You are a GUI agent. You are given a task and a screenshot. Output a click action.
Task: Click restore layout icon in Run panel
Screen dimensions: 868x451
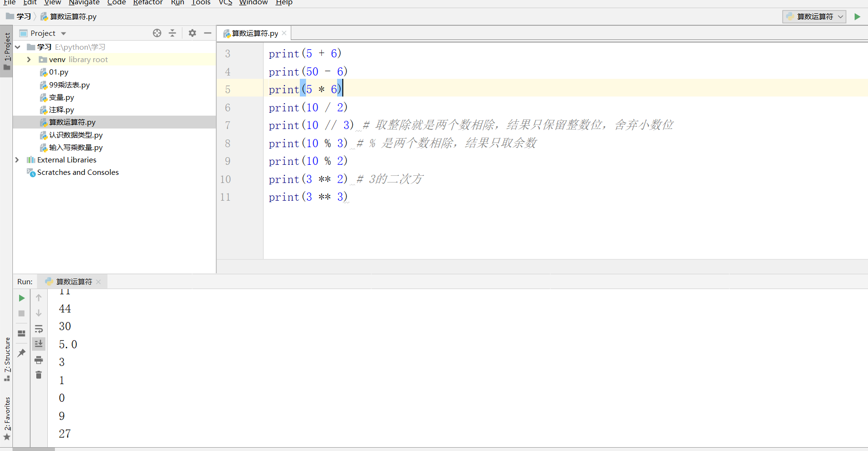(x=21, y=333)
